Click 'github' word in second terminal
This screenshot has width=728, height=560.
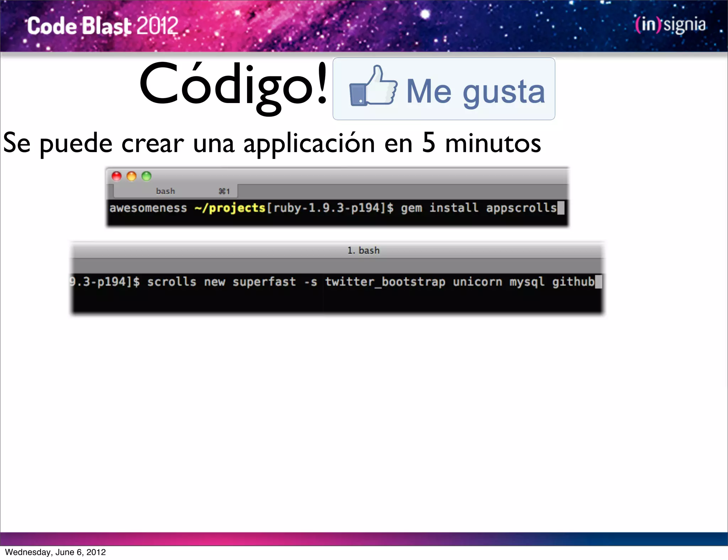(x=573, y=282)
